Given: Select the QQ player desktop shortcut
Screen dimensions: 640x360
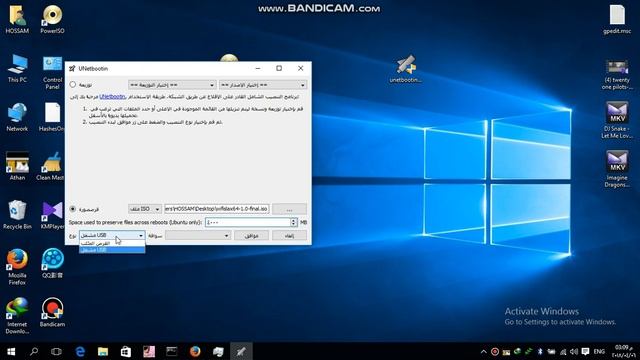Looking at the screenshot, I should coord(52,264).
